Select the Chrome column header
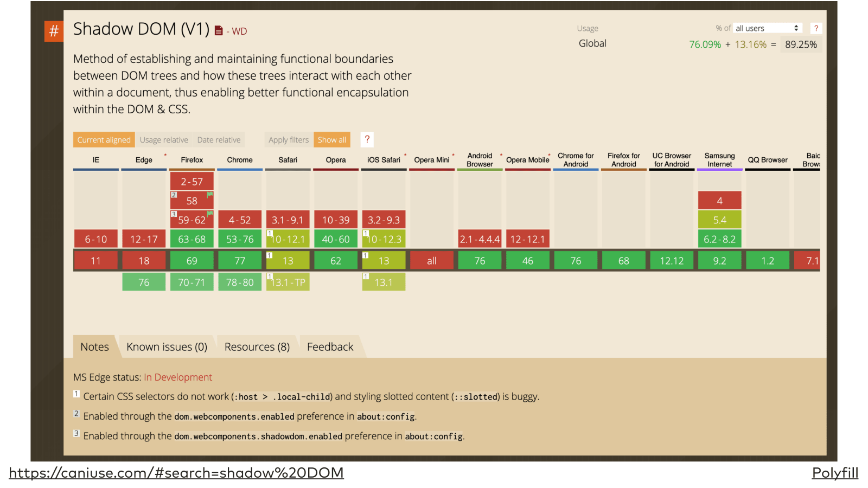Screen dimensions: 868x488 point(240,160)
